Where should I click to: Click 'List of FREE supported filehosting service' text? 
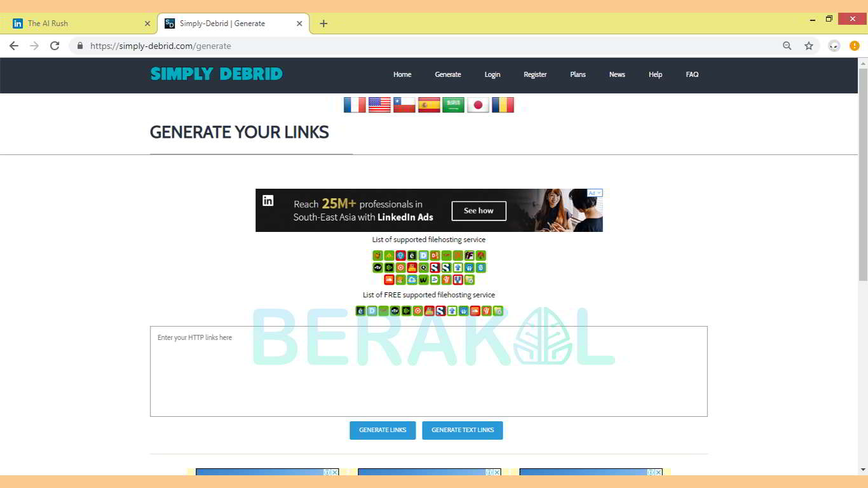click(429, 295)
